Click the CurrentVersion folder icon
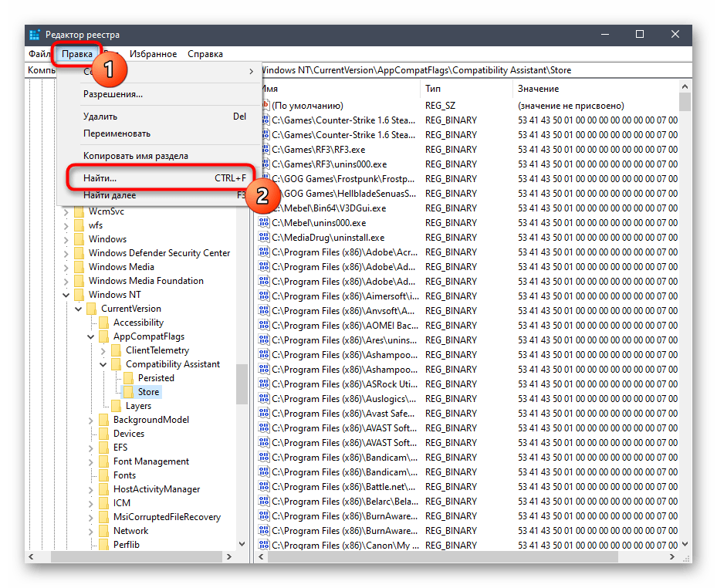Image resolution: width=717 pixels, height=588 pixels. (92, 309)
